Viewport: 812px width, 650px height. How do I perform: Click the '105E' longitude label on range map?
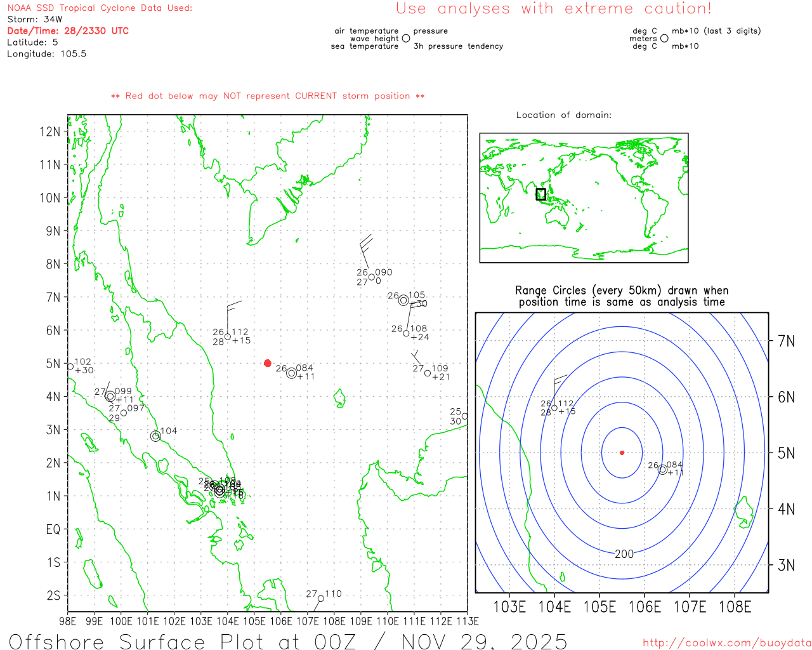599,607
